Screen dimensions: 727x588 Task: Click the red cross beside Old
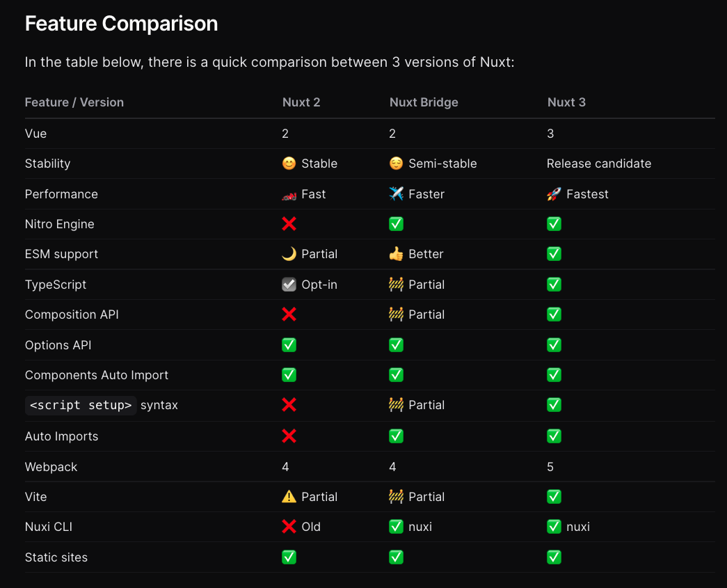tap(289, 527)
